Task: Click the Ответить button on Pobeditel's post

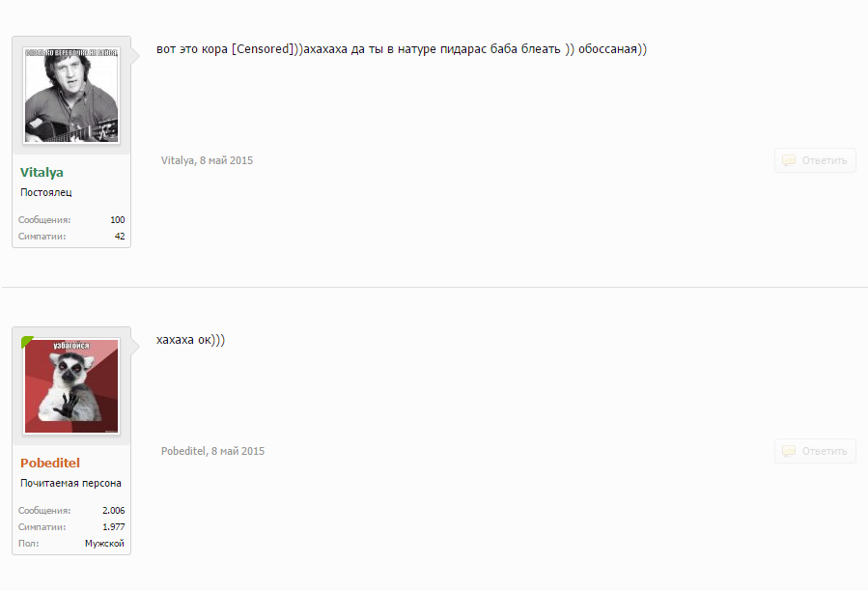Action: pyautogui.click(x=815, y=451)
